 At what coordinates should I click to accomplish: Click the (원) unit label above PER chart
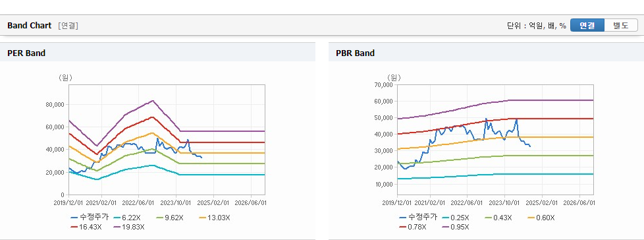point(65,78)
